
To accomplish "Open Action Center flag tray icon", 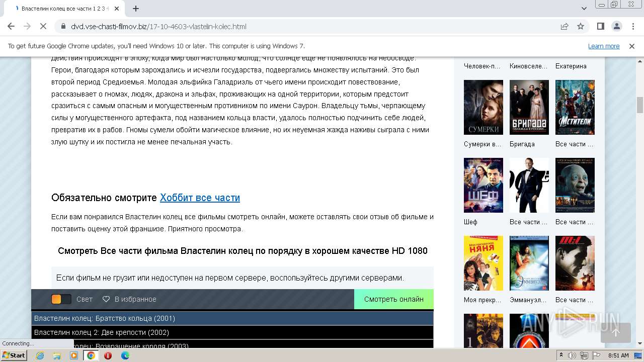I will coord(596,355).
